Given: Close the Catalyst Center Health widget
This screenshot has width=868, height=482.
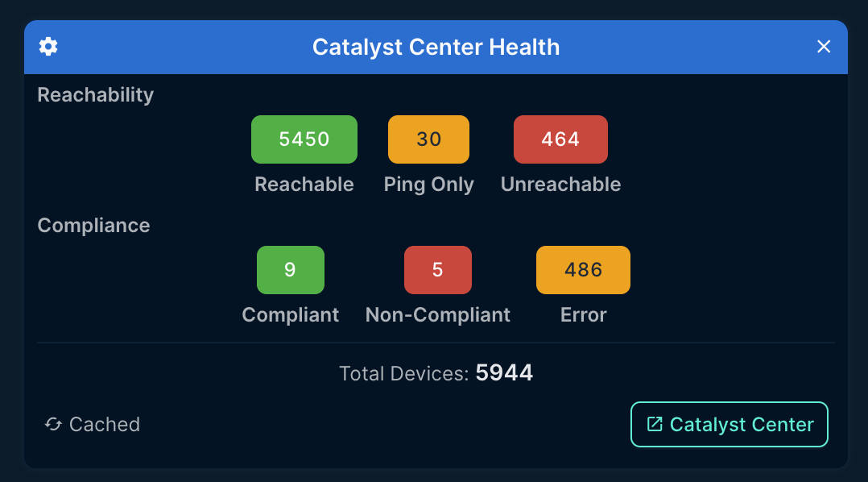Looking at the screenshot, I should tap(824, 47).
